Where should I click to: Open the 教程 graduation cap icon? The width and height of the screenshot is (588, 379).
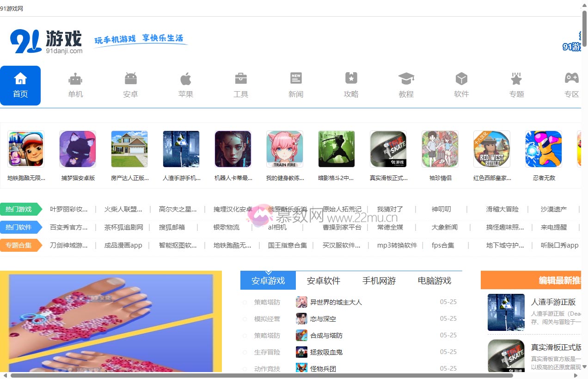pyautogui.click(x=406, y=79)
